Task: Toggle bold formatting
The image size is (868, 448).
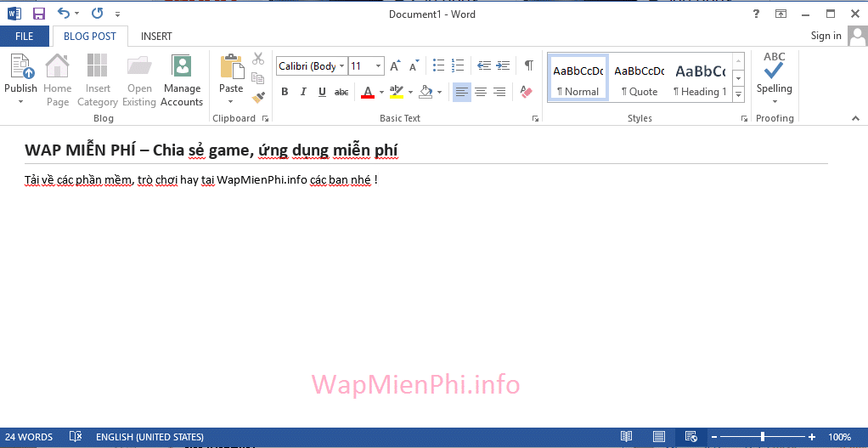Action: (285, 92)
